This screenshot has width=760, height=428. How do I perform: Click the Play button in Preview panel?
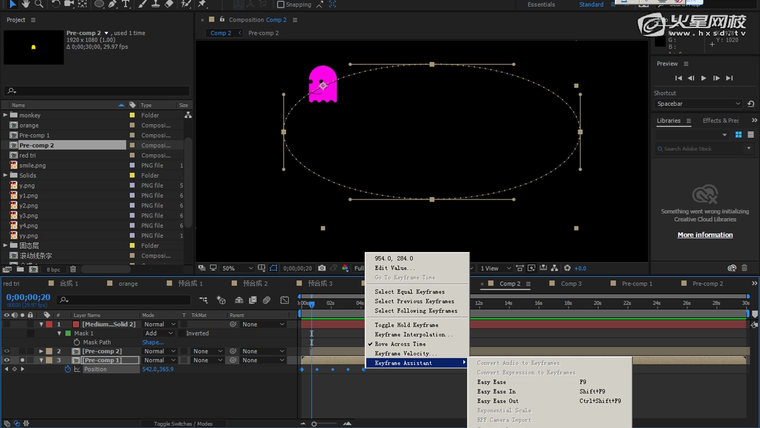tap(703, 78)
